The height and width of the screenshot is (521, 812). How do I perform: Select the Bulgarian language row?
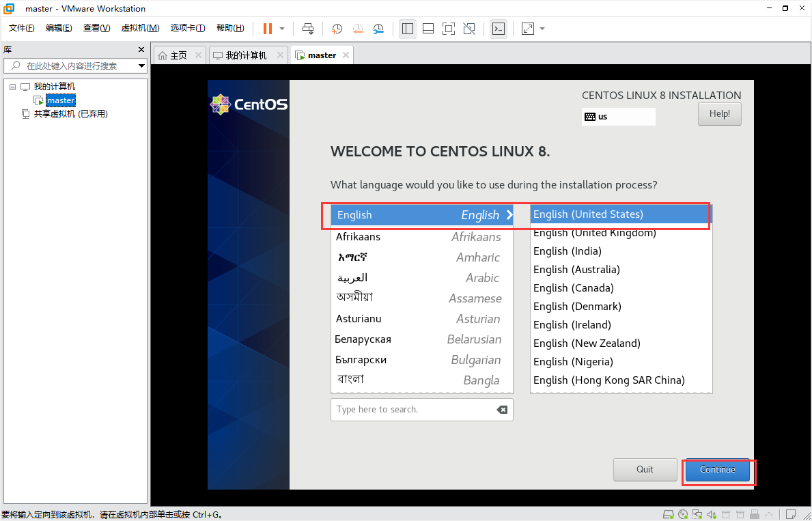pyautogui.click(x=422, y=360)
